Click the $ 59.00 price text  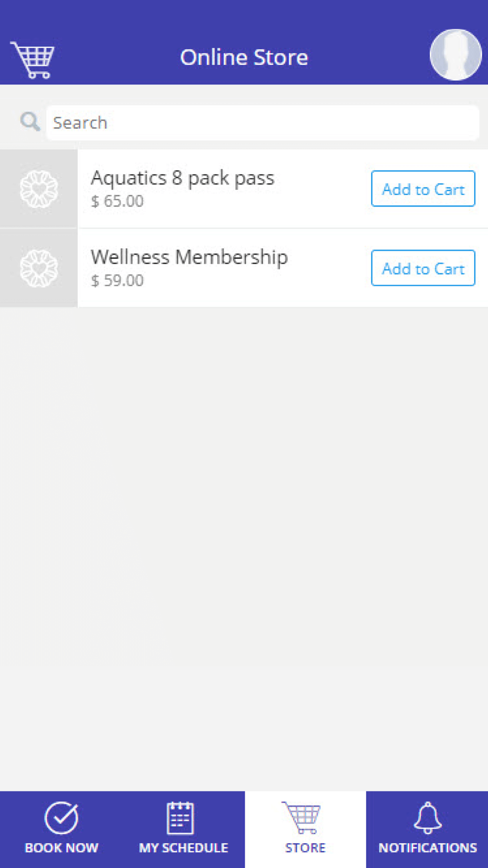[118, 280]
